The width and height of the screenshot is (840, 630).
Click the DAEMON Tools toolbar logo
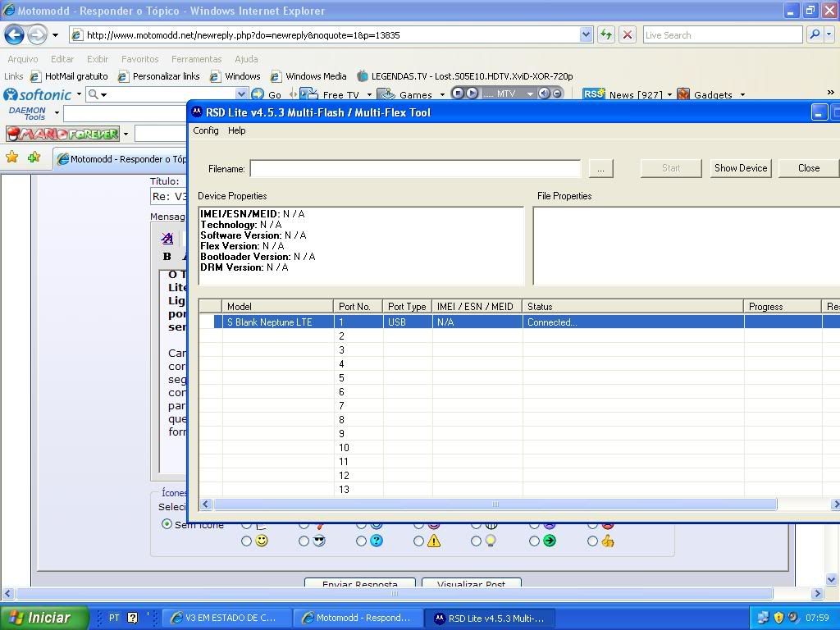[27, 113]
